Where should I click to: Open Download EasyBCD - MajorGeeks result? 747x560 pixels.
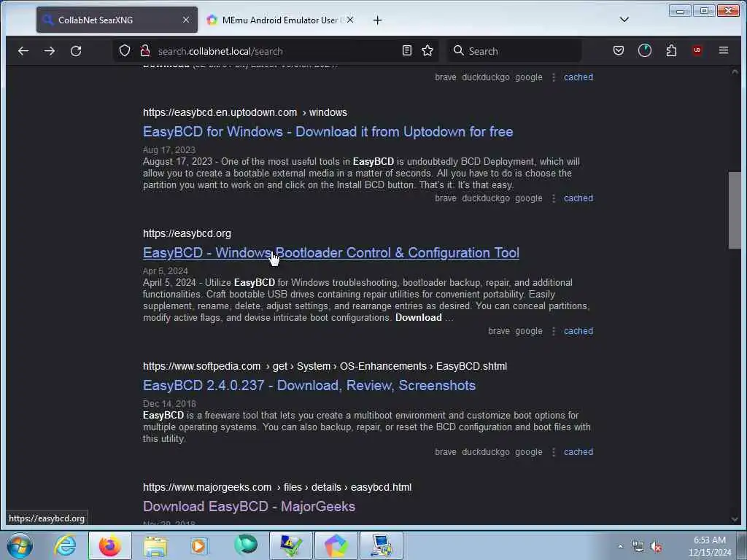click(x=249, y=506)
